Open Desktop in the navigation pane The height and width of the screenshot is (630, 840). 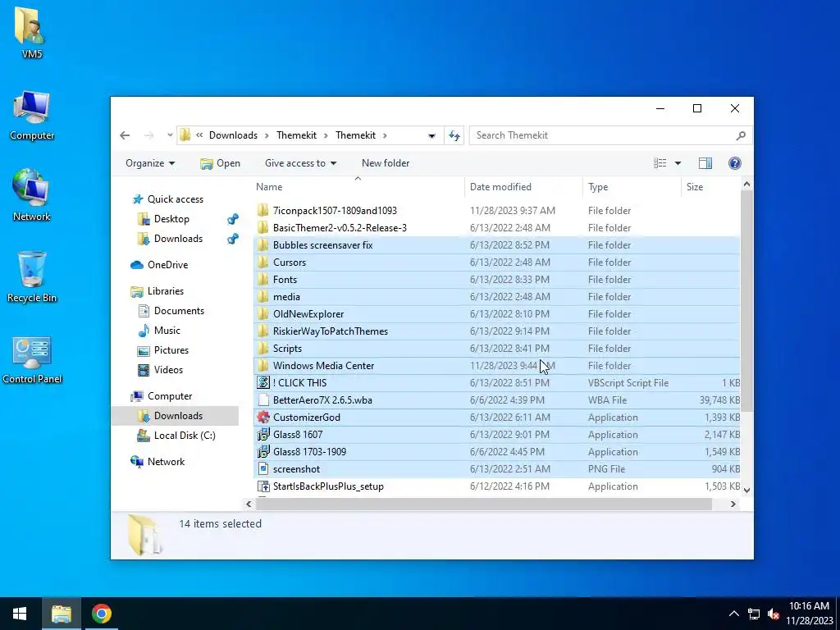pyautogui.click(x=163, y=219)
